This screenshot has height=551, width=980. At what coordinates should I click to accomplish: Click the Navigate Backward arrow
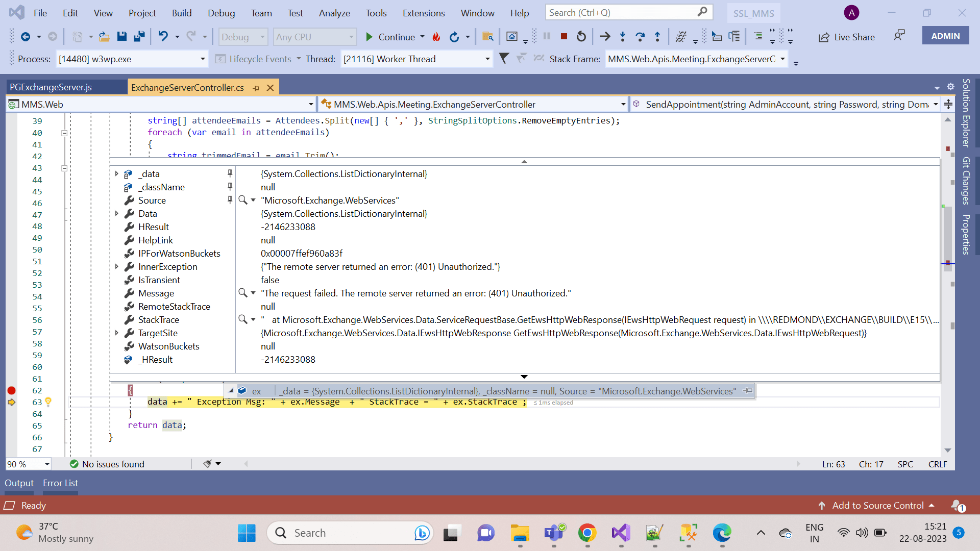click(x=26, y=36)
